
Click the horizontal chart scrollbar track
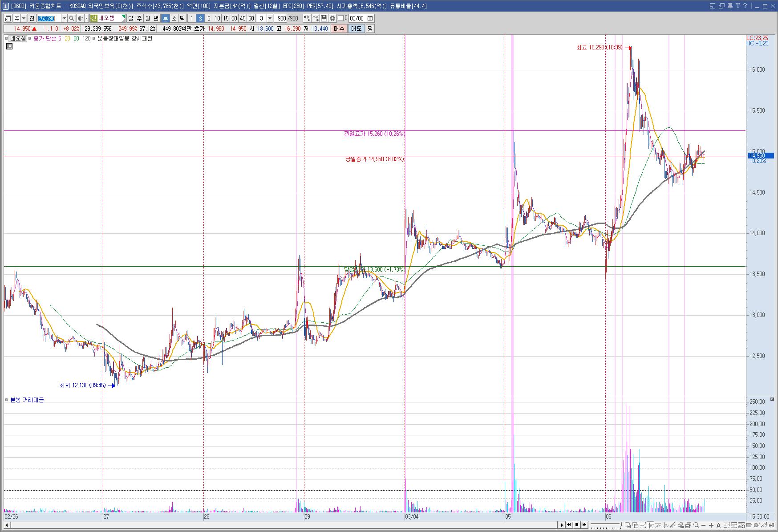click(284, 525)
